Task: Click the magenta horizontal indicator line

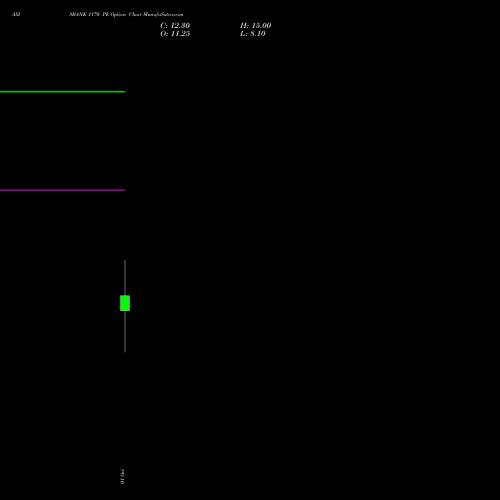Action: pyautogui.click(x=62, y=190)
